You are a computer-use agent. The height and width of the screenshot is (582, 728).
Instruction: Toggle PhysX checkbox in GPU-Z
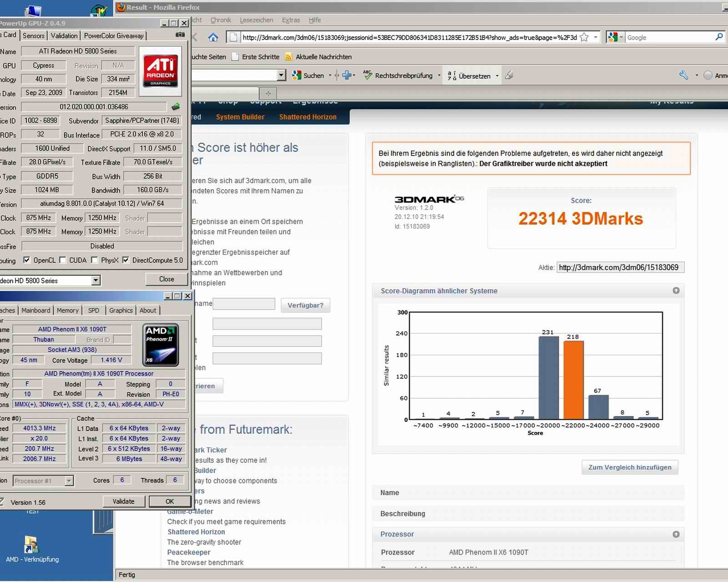[x=95, y=260]
